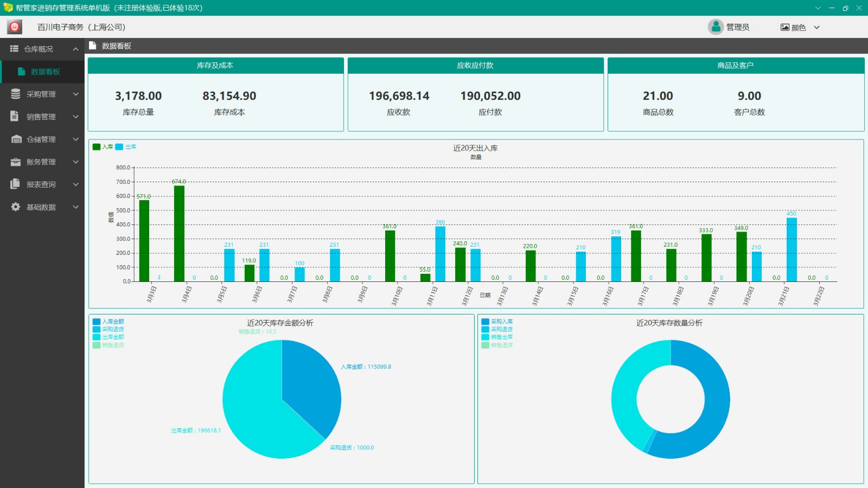Click the 销售管理 document icon
The image size is (868, 488).
pyautogui.click(x=15, y=116)
